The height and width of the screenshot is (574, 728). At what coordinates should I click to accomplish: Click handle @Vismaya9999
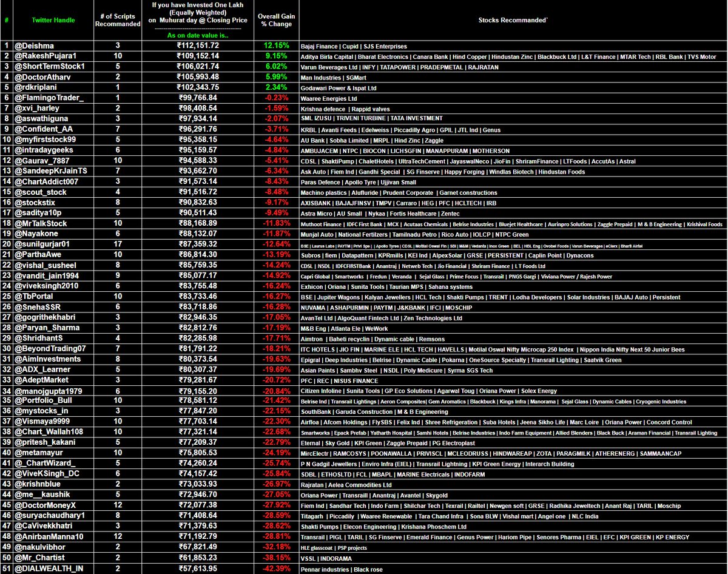pyautogui.click(x=41, y=422)
